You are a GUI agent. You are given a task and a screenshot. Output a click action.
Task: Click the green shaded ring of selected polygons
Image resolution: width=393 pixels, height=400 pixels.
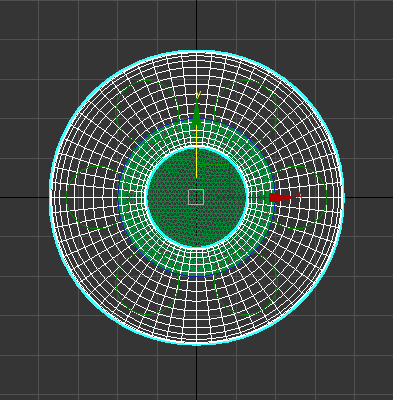(x=197, y=262)
